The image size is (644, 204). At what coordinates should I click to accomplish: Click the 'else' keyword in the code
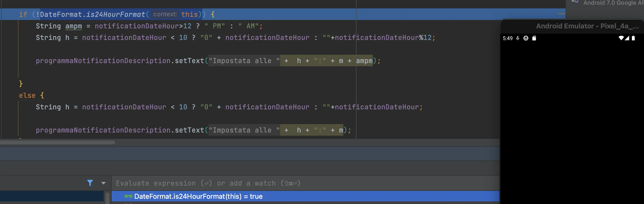pos(27,95)
